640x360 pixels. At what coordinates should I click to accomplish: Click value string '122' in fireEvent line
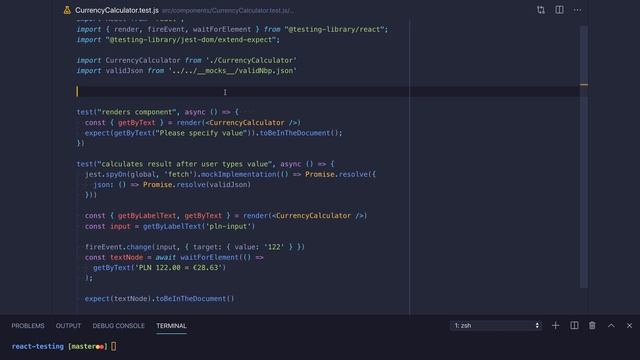click(273, 247)
